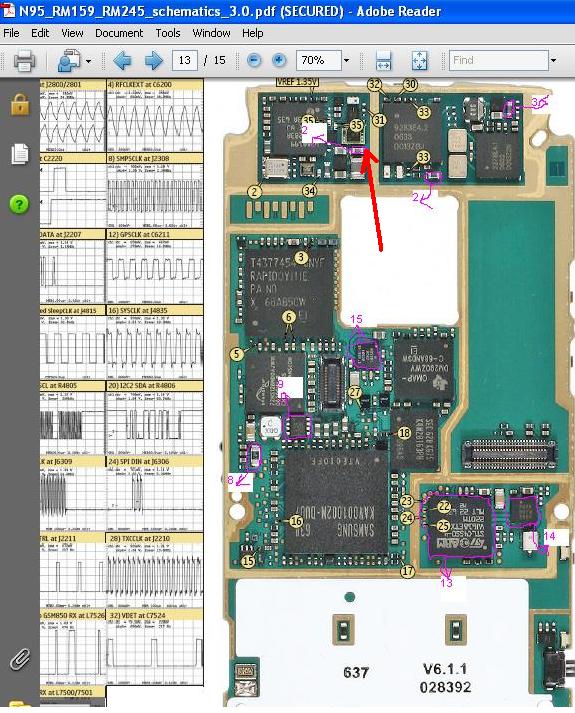Image resolution: width=575 pixels, height=713 pixels.
Task: Click the 70% zoom level field
Action: click(318, 60)
